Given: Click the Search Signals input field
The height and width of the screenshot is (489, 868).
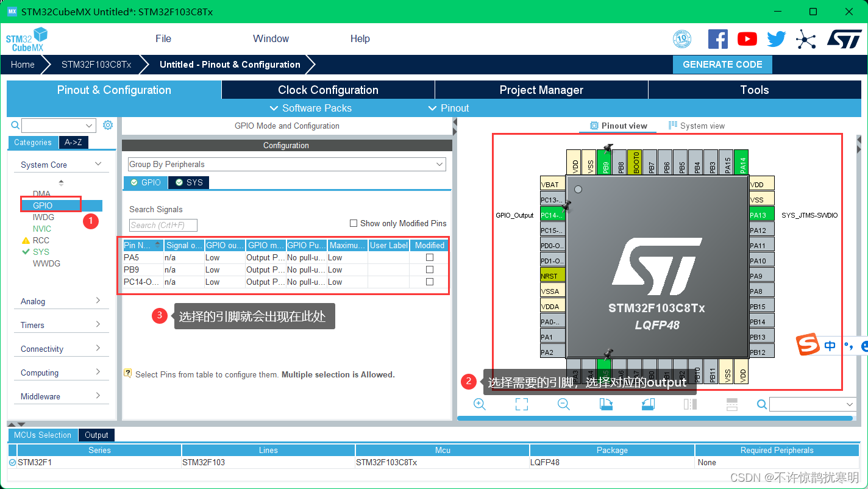Looking at the screenshot, I should coord(163,225).
